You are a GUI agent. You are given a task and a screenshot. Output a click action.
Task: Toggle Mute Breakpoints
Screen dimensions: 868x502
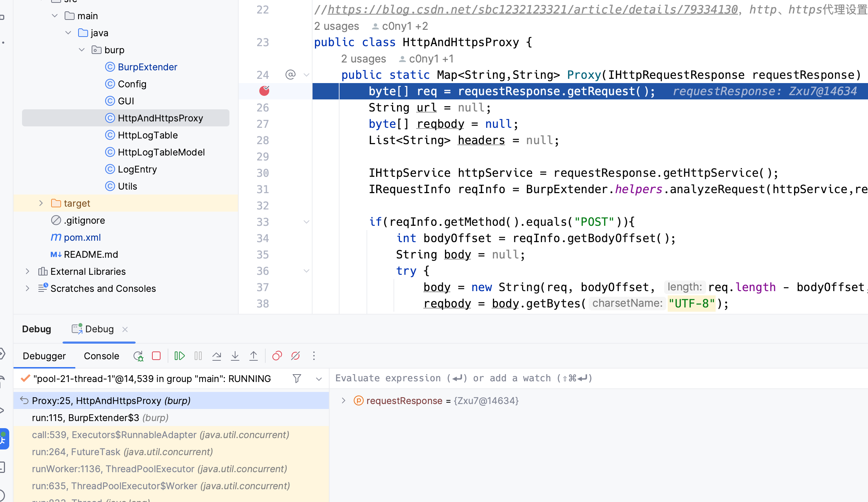[295, 356]
